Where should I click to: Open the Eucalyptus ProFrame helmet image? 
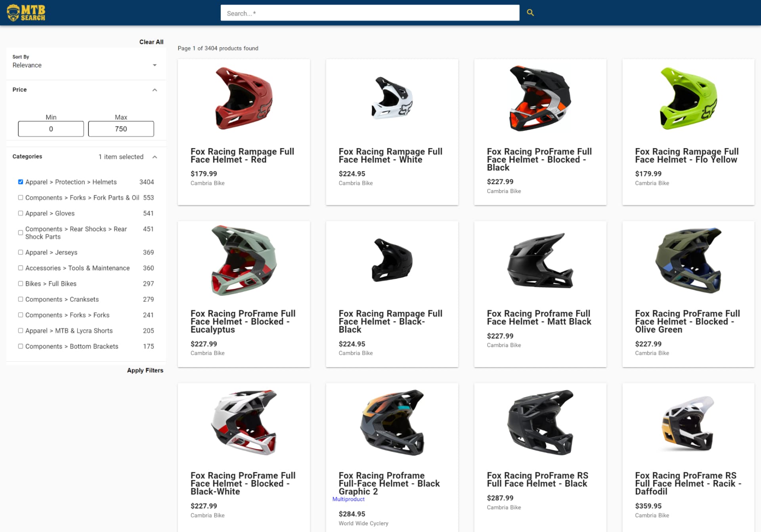point(244,260)
